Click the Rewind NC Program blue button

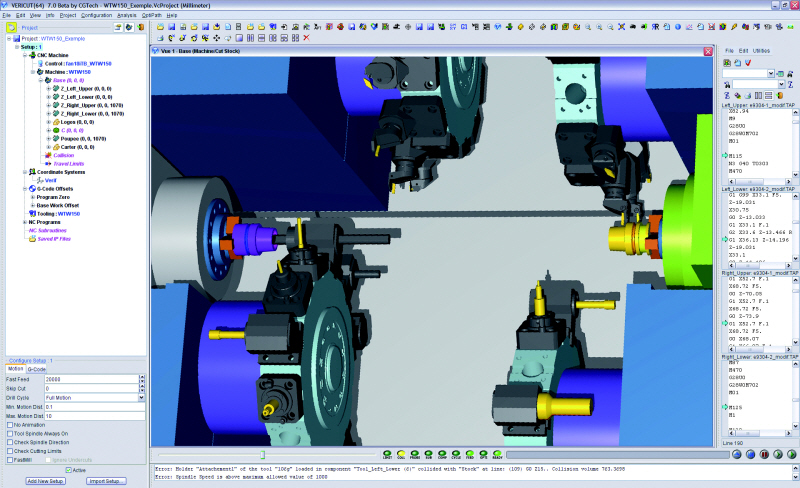tap(751, 454)
